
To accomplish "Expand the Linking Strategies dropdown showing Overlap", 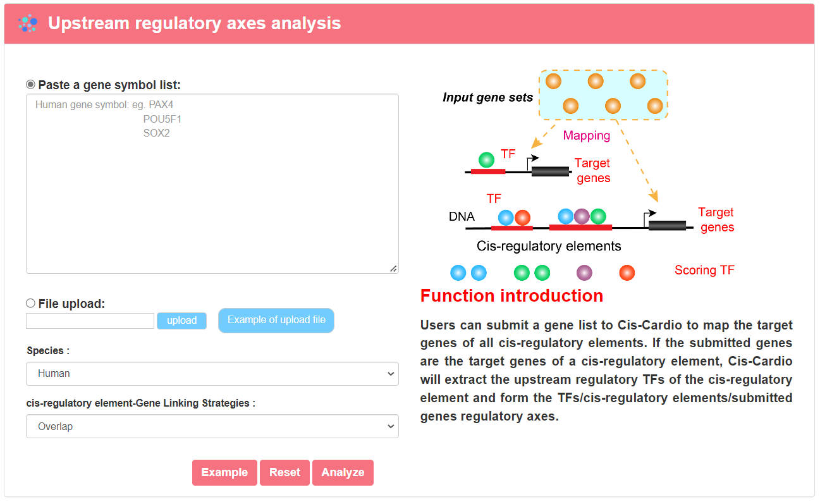I will [212, 426].
